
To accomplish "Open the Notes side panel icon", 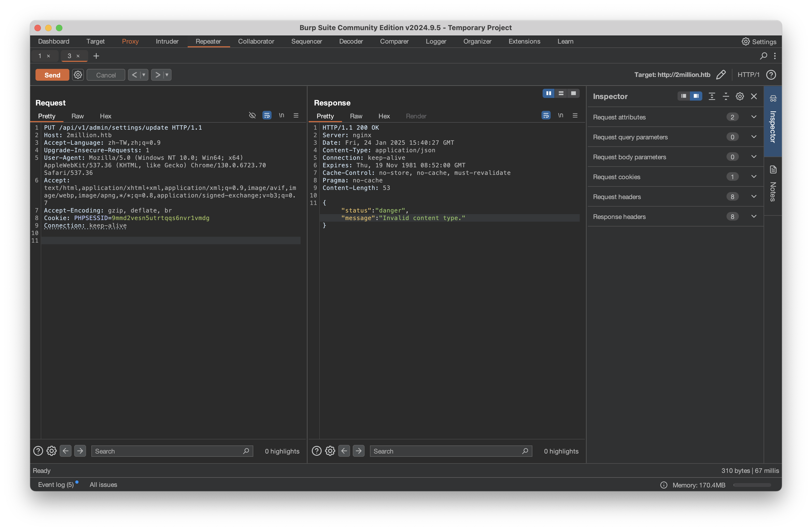I will (x=773, y=170).
